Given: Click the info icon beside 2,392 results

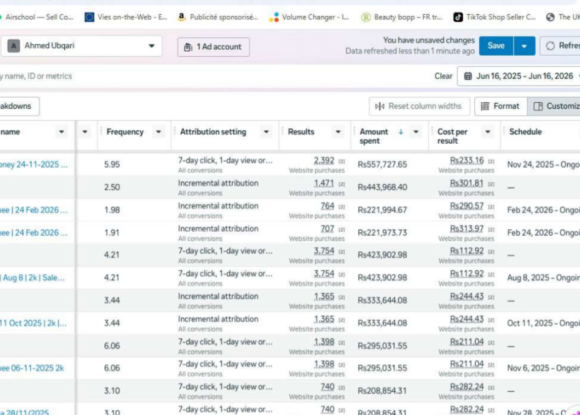Looking at the screenshot, I should click(342, 161).
